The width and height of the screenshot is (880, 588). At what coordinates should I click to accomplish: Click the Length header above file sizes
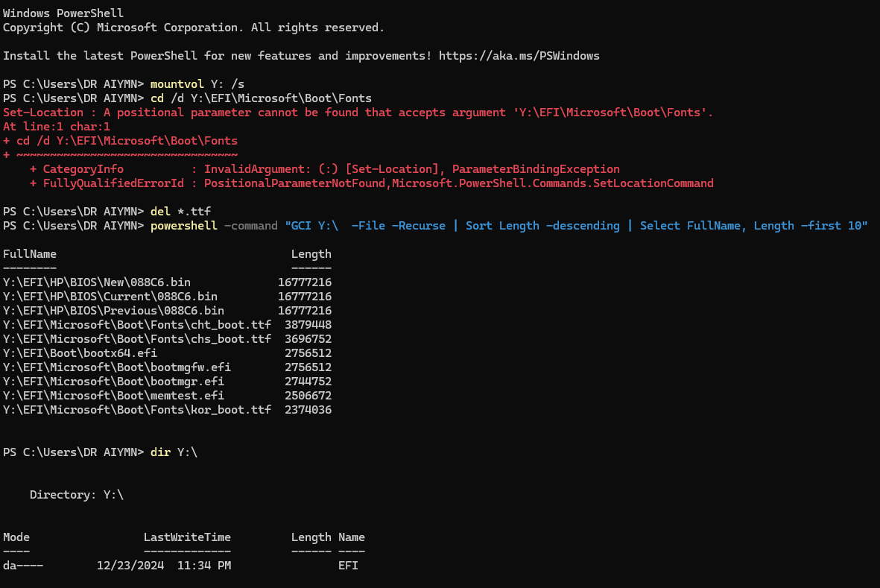pos(311,254)
